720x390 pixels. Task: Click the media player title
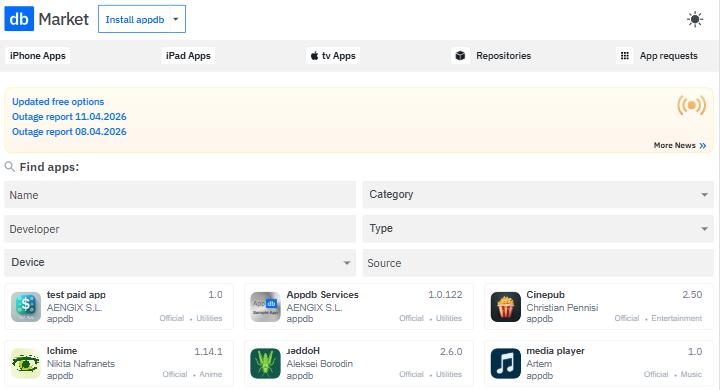click(x=555, y=350)
